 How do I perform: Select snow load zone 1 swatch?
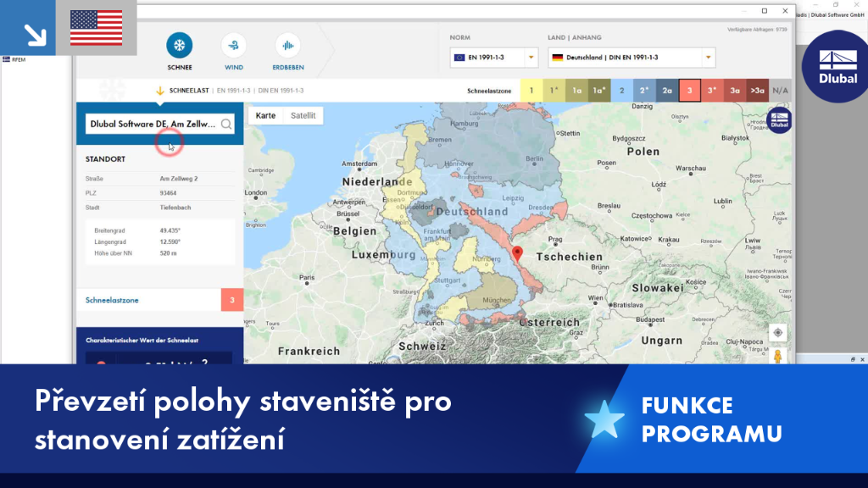point(531,91)
